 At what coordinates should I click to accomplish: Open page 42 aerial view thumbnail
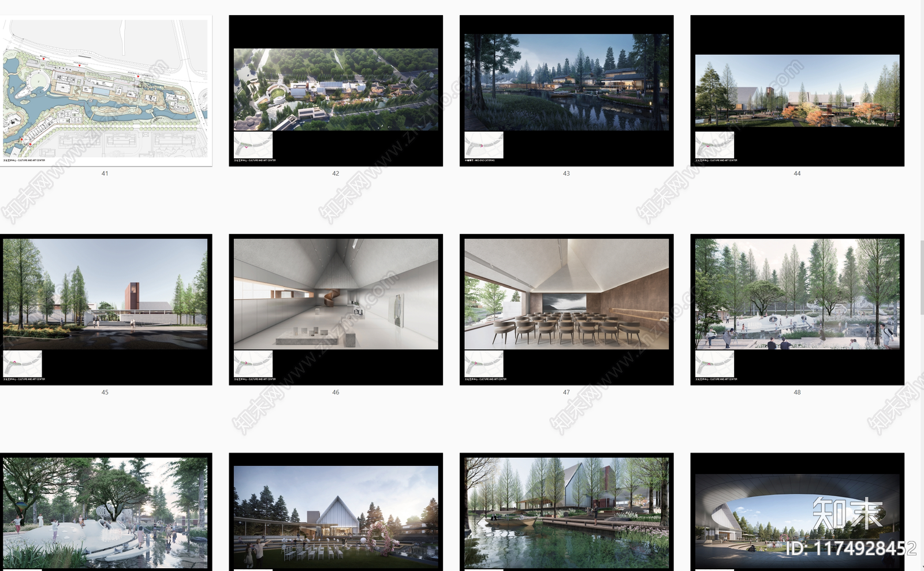click(336, 91)
